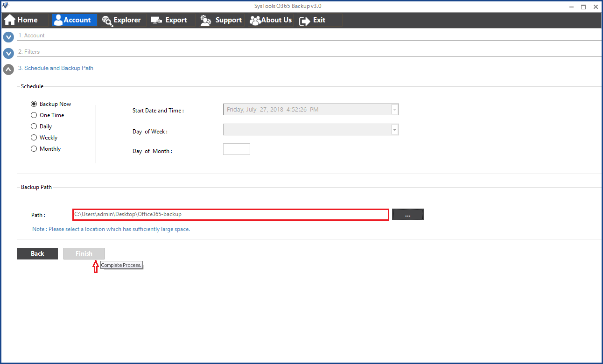Viewport: 603px width, 364px height.
Task: Click the 'Day of Week :' label
Action: (150, 132)
